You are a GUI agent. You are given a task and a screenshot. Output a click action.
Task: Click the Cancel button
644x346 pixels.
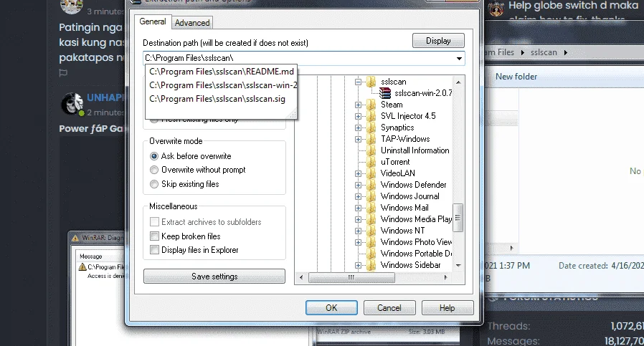pos(389,308)
